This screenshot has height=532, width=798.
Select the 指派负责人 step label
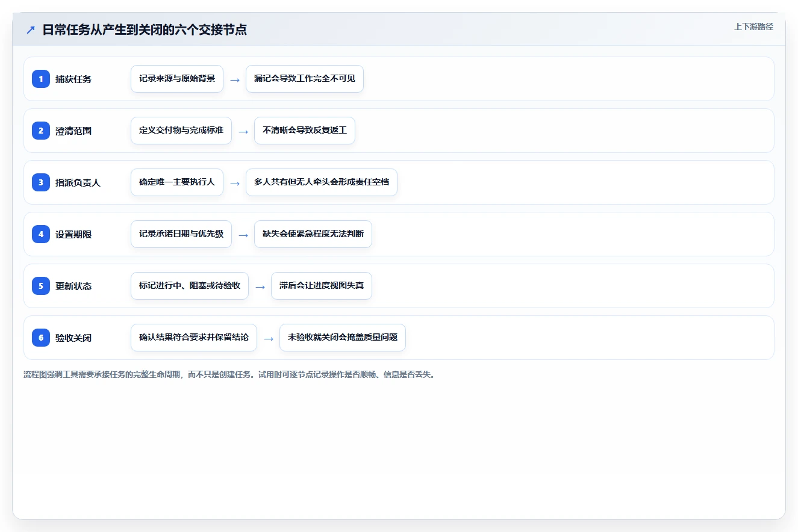tap(78, 182)
